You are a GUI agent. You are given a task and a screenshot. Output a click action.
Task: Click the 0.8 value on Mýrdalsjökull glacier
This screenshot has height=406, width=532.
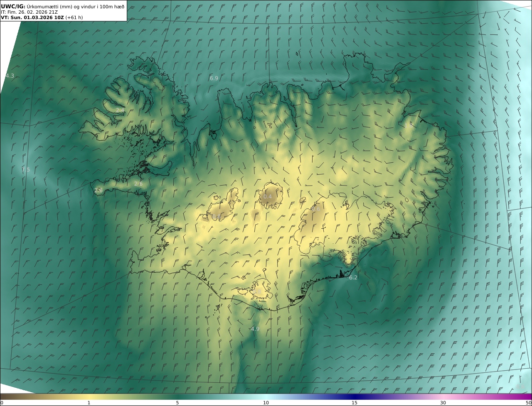coord(257,292)
